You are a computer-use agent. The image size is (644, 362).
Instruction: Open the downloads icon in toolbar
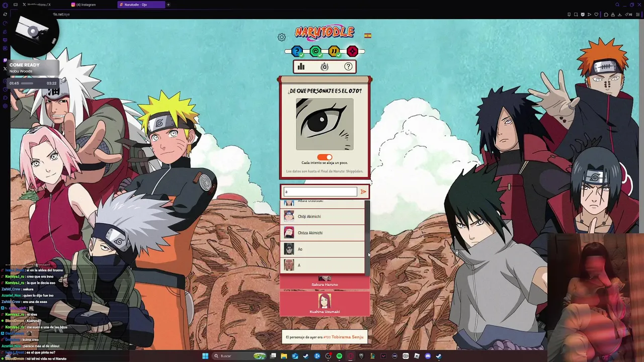coord(619,15)
